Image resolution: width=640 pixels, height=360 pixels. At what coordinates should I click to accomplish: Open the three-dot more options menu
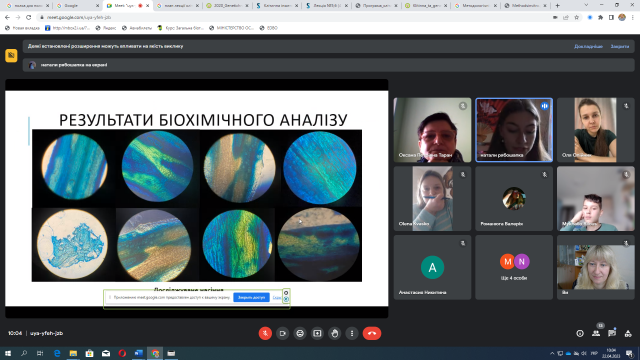(x=352, y=333)
